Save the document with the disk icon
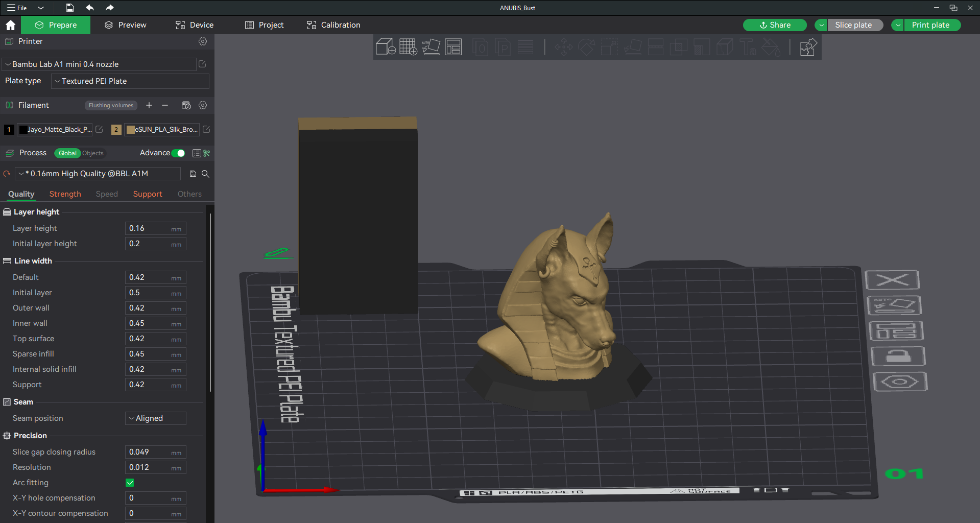Viewport: 980px width, 523px height. pos(70,8)
